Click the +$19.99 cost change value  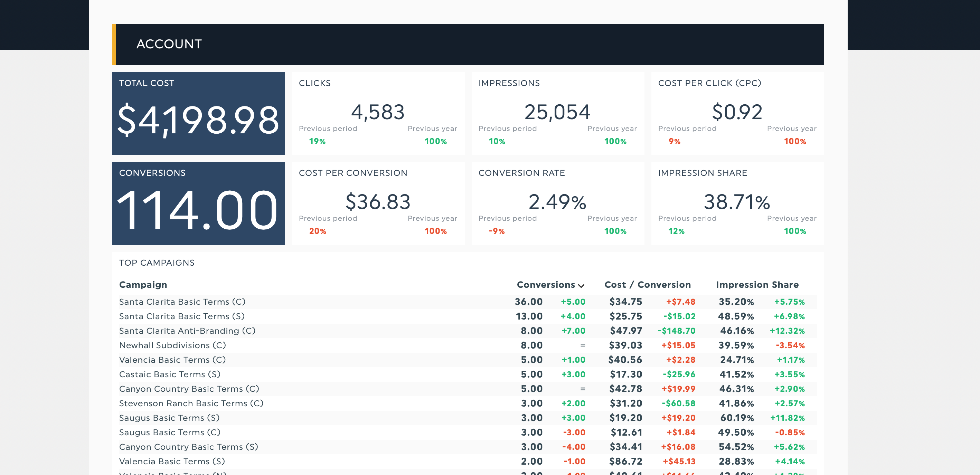coord(678,389)
